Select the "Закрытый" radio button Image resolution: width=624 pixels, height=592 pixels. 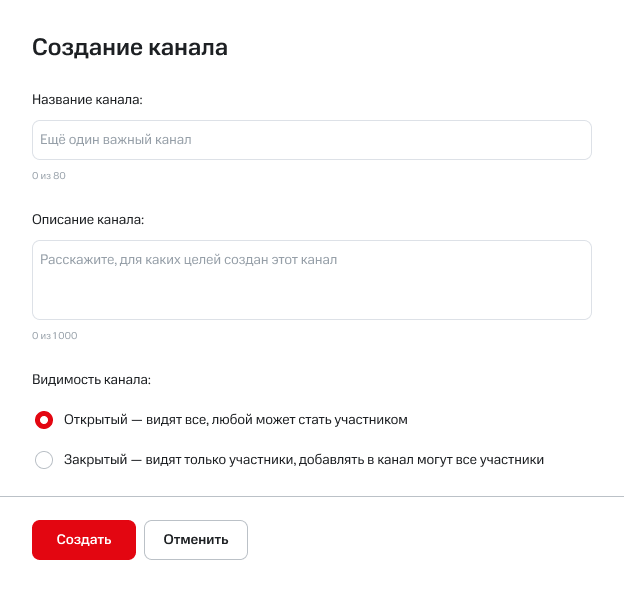pyautogui.click(x=44, y=461)
